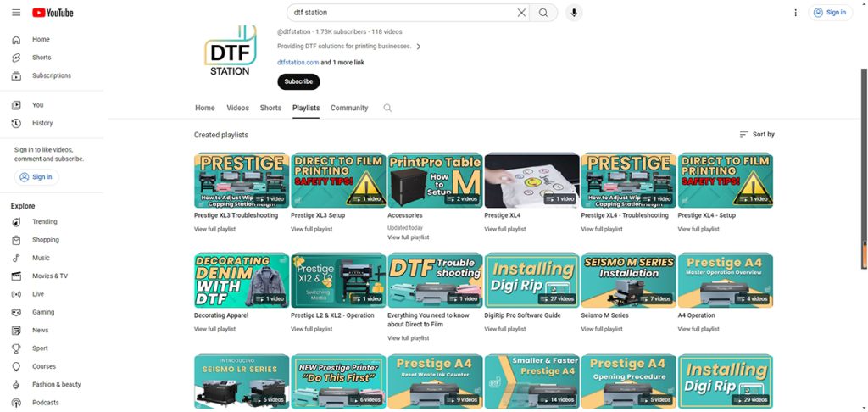
Task: Open the hamburger guide menu
Action: point(16,13)
